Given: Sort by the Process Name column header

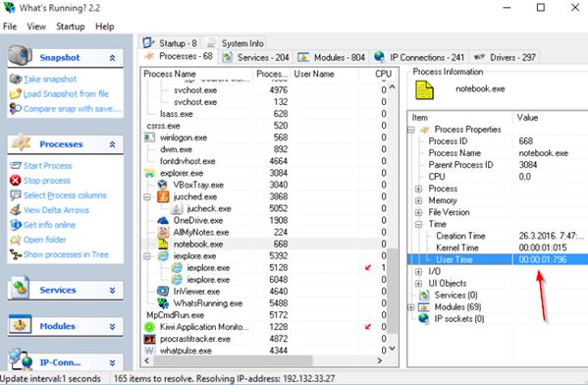Looking at the screenshot, I should click(x=197, y=74).
